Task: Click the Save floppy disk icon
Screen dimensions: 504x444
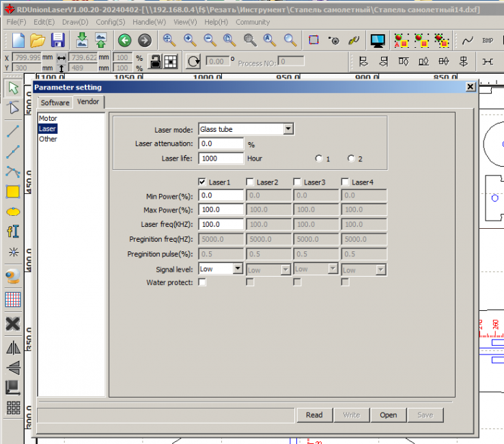Action: [x=58, y=40]
